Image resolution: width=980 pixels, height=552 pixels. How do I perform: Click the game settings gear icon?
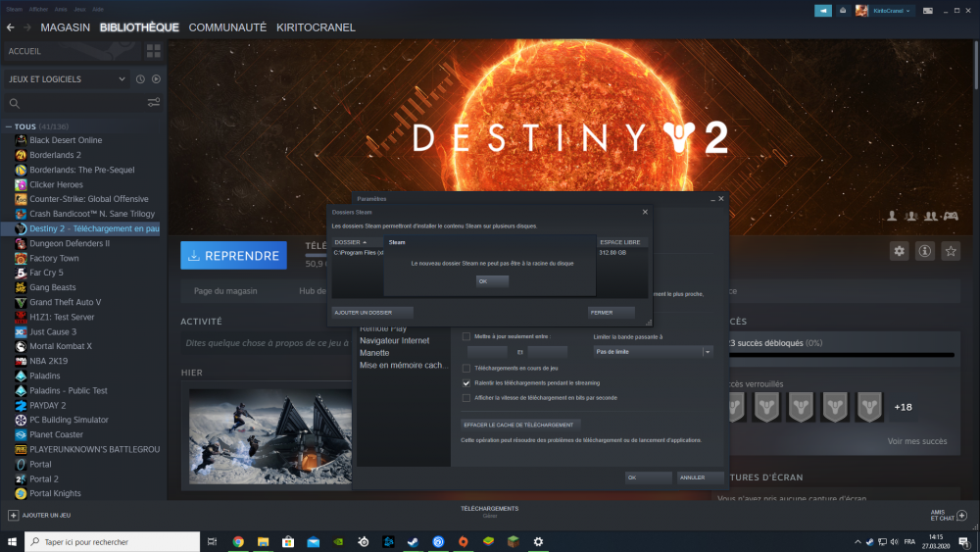(x=899, y=251)
